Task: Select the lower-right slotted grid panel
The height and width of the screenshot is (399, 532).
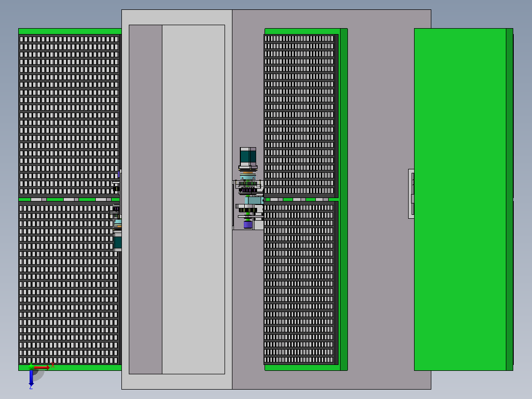Action: tap(300, 283)
